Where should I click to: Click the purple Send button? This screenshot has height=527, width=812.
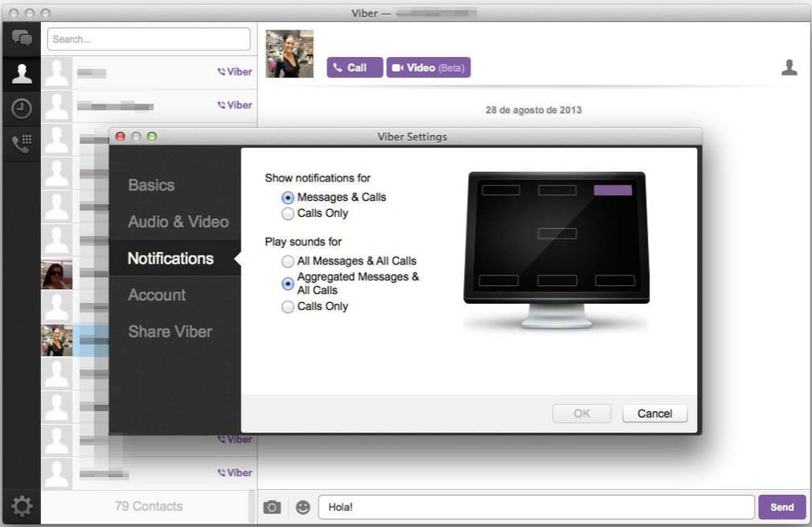pos(782,508)
